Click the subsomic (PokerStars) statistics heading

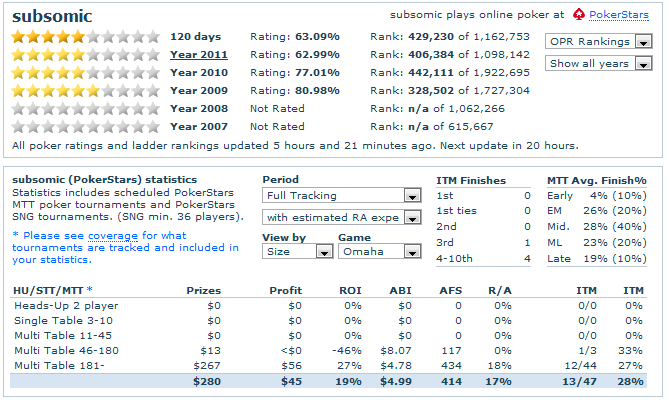[105, 180]
